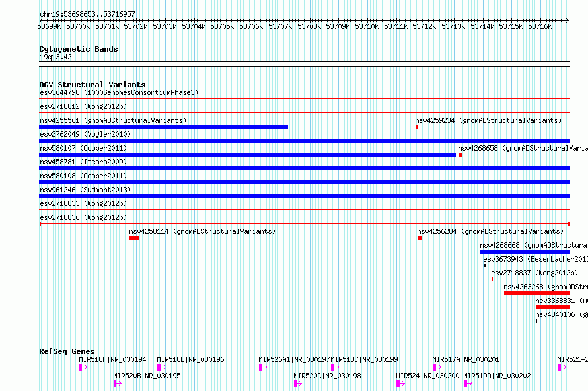Select the blue nsv4255561 variant bar
The image size is (588, 391).
(163, 127)
